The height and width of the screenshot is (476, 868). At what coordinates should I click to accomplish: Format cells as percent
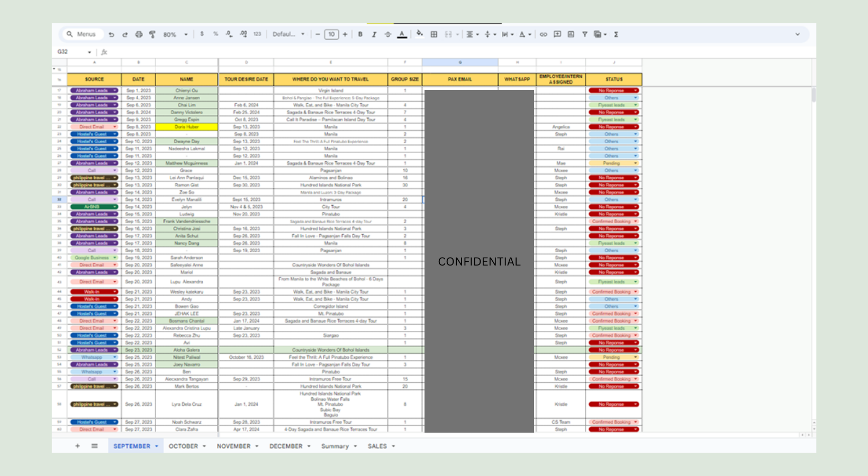click(x=215, y=34)
